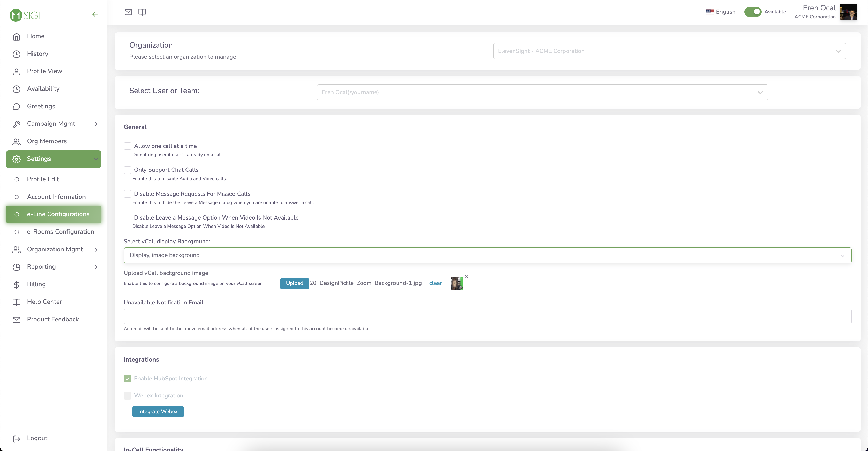Check Disable Message Requests For Missed Calls
This screenshot has height=451, width=868.
[x=127, y=194]
